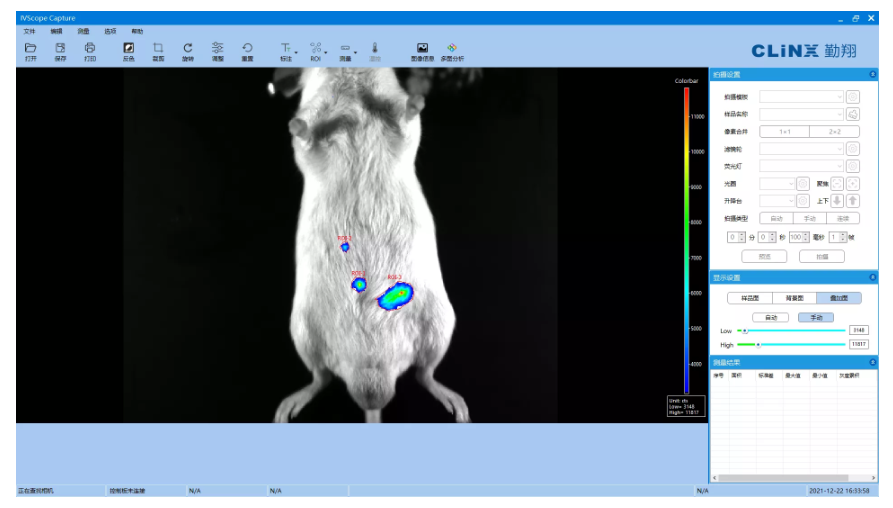The height and width of the screenshot is (508, 893).
Task: Select the measure (测量) ruler tool
Action: [x=345, y=51]
